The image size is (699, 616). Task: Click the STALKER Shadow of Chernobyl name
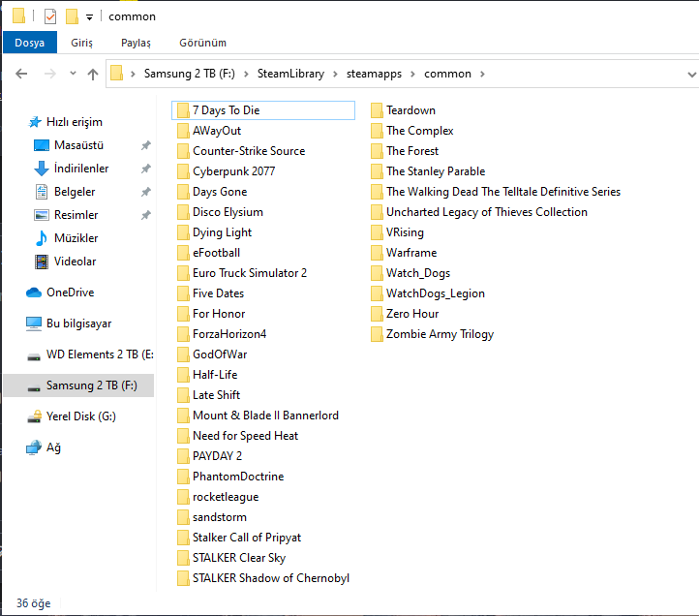(x=271, y=578)
